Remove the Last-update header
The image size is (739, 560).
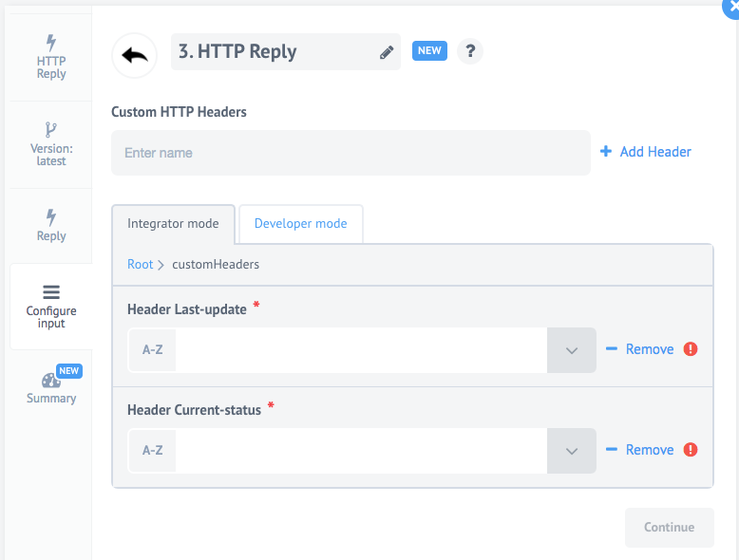coord(640,349)
